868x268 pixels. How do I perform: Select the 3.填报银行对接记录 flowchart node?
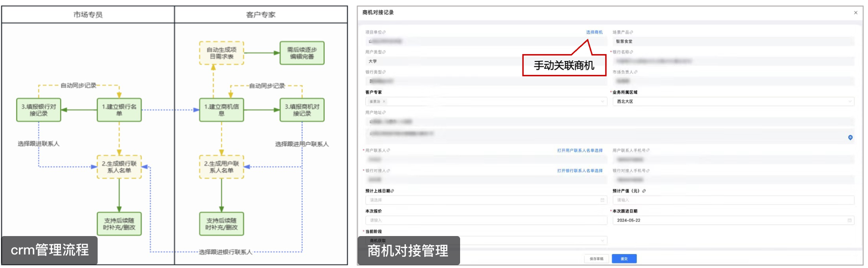point(39,110)
